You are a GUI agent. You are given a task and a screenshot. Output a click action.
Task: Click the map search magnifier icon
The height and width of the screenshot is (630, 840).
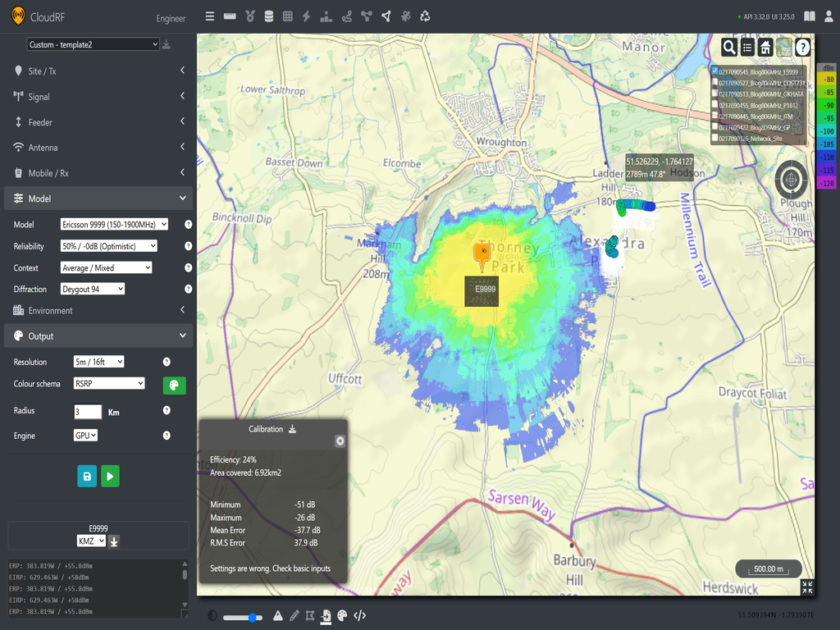[x=729, y=48]
